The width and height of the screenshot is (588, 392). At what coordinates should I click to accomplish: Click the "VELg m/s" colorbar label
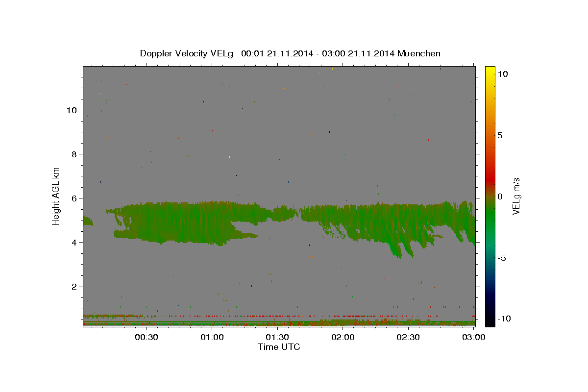(x=516, y=196)
